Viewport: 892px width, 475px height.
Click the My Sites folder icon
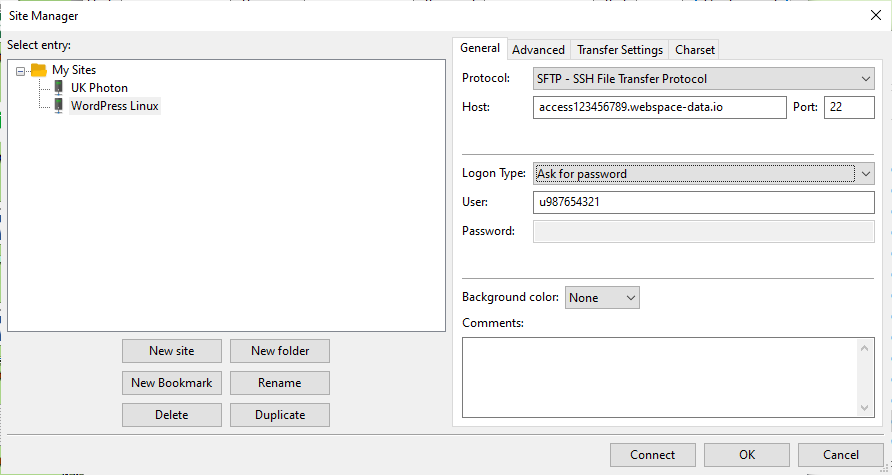tap(39, 70)
